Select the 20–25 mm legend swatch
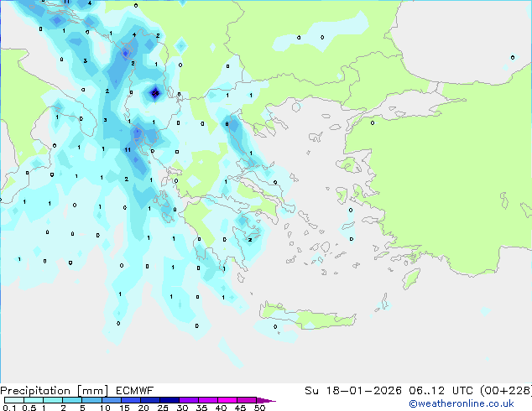This screenshot has width=532, height=411. [x=150, y=400]
